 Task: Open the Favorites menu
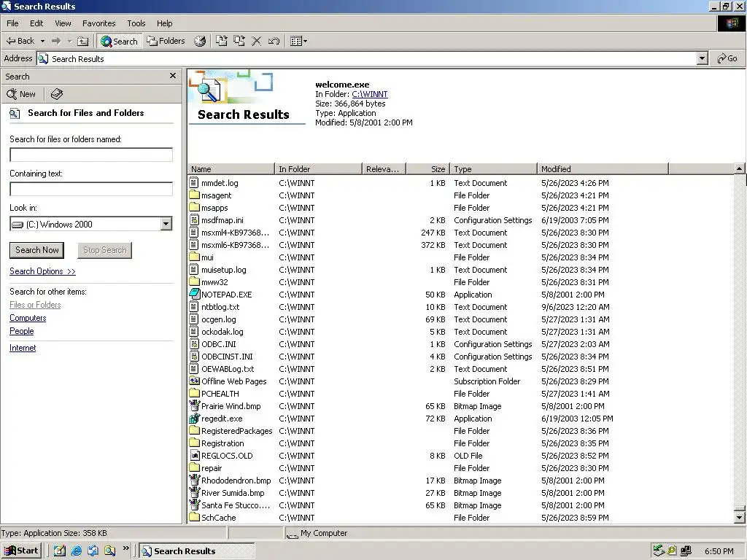point(98,23)
